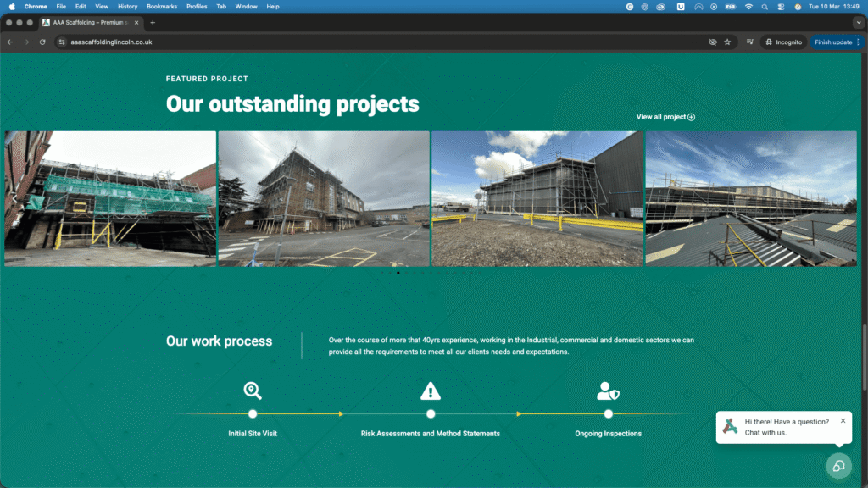
Task: Dismiss the chat greeting popup
Action: [843, 420]
